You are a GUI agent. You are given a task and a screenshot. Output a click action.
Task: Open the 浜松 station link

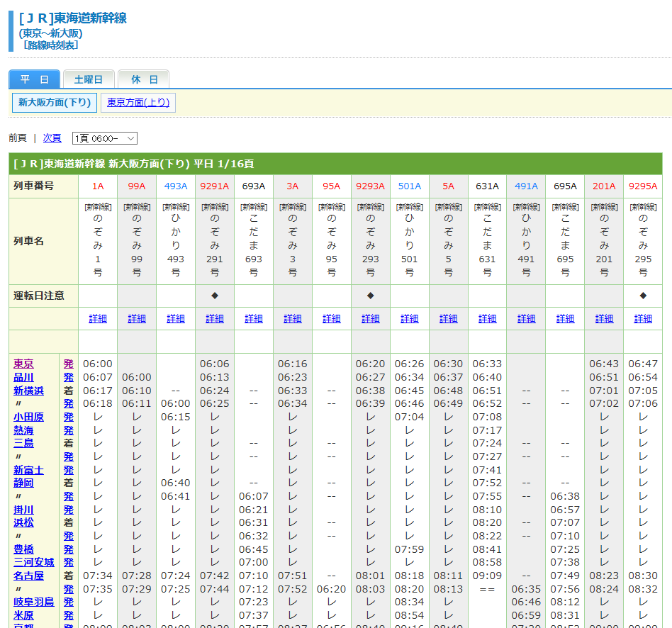(x=23, y=522)
